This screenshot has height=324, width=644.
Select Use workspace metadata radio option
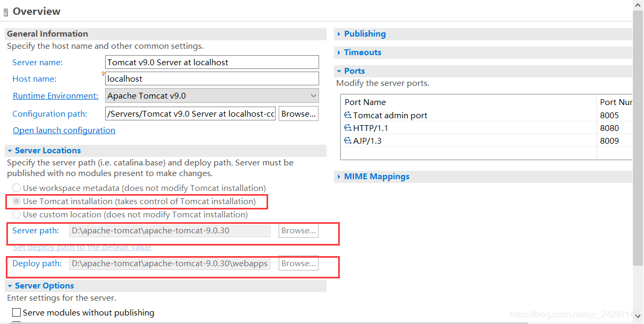coord(16,188)
